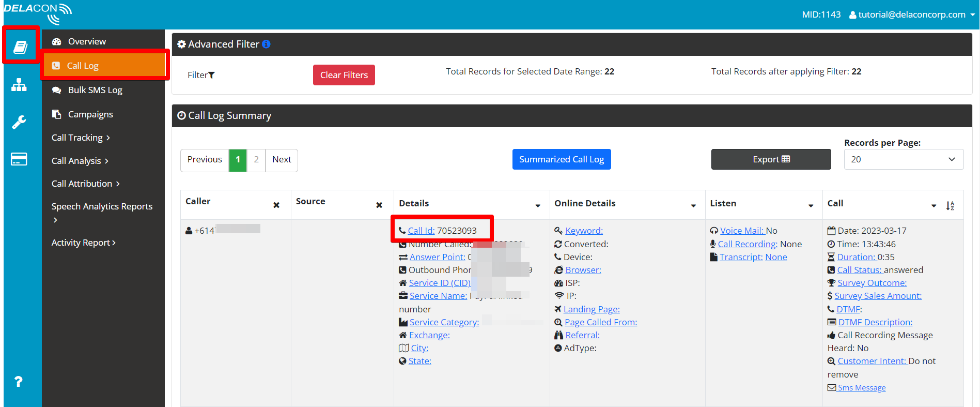Expand the Details column dropdown arrow
The height and width of the screenshot is (407, 980).
coord(538,206)
